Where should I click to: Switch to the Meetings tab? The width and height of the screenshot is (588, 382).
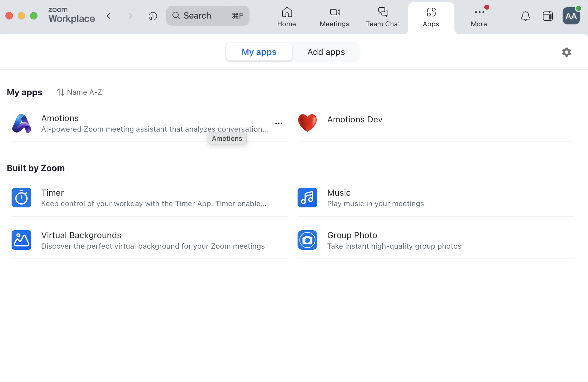click(x=335, y=17)
